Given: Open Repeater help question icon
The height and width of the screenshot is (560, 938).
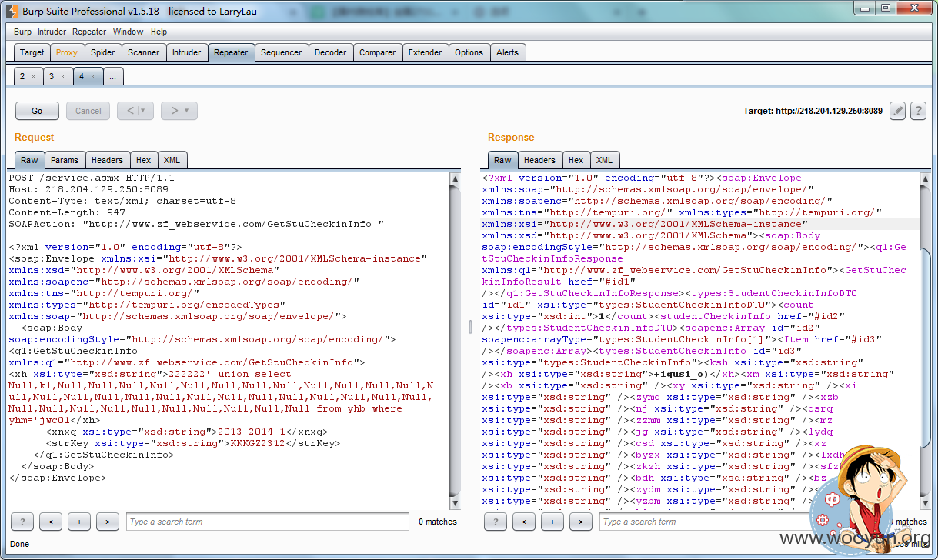Looking at the screenshot, I should pos(918,111).
